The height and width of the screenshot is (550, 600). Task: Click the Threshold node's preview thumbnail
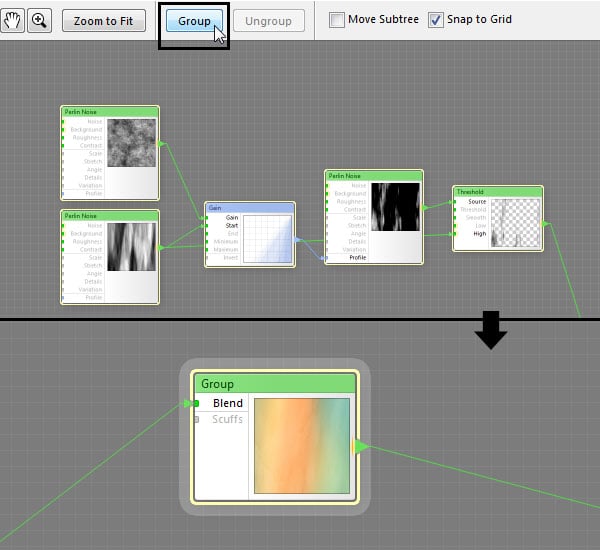(x=515, y=222)
